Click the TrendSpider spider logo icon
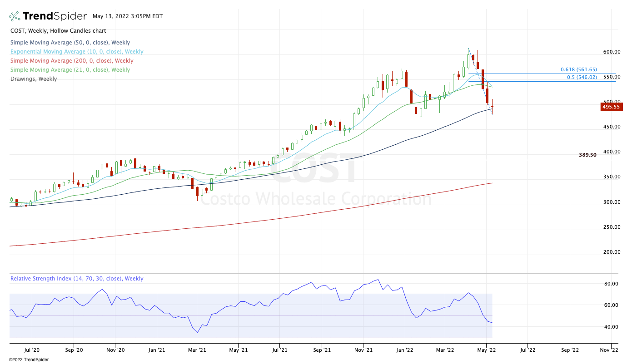This screenshot has height=364, width=632. click(15, 16)
